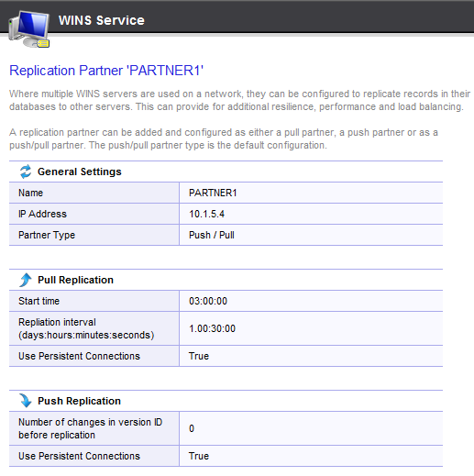Select the 03:00:00 start time value
The image size is (474, 476).
coord(208,301)
